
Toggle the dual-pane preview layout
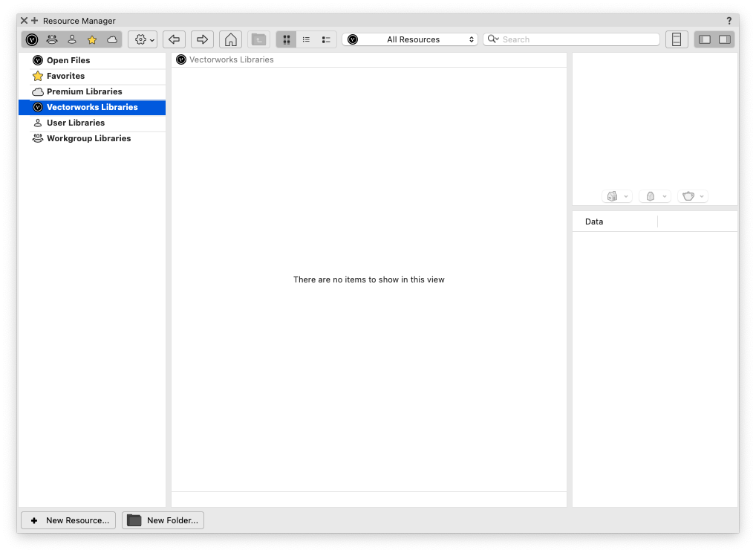point(714,39)
